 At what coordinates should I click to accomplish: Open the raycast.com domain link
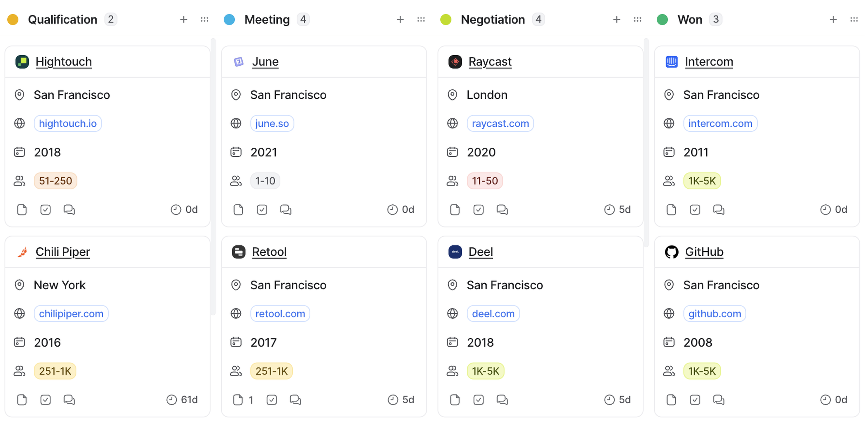click(x=500, y=124)
